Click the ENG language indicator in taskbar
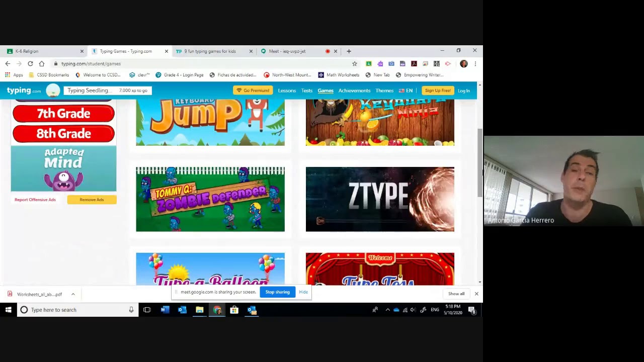 click(x=435, y=310)
